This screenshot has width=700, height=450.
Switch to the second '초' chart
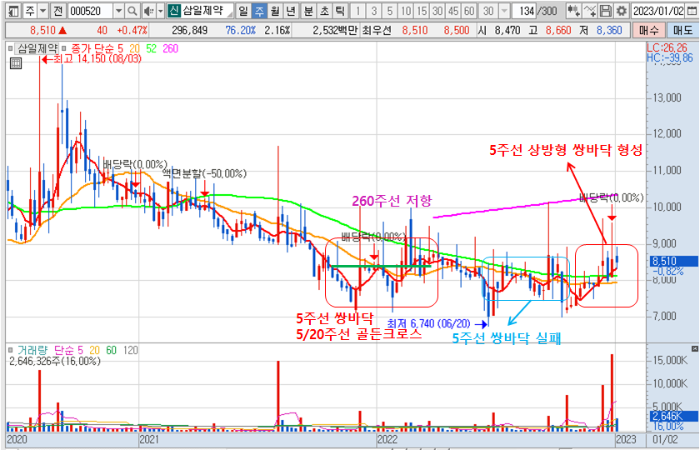pos(324,11)
